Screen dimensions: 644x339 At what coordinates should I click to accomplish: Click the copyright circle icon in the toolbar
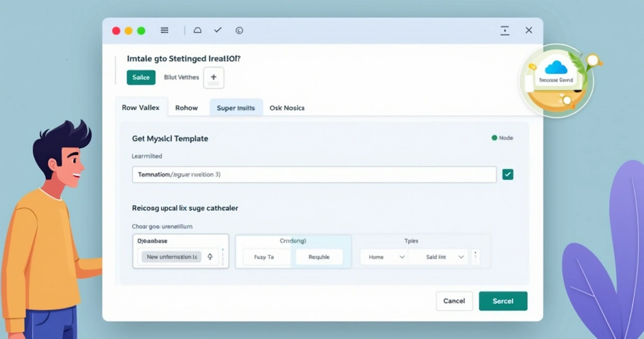coord(239,30)
